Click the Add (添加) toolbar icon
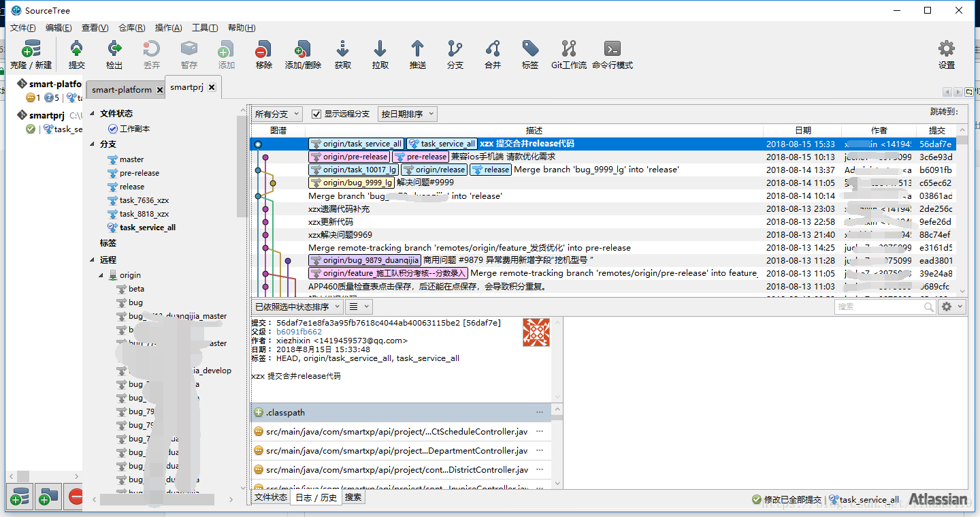This screenshot has width=980, height=517. coord(226,49)
